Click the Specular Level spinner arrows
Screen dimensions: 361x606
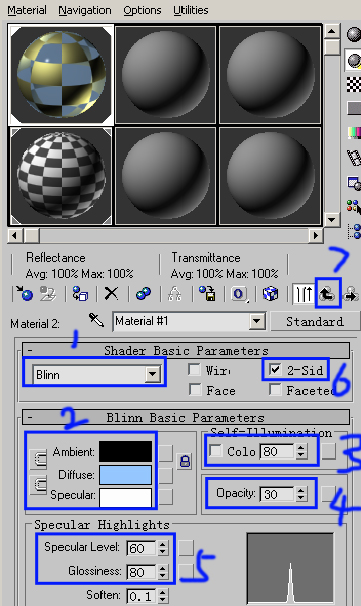163,548
